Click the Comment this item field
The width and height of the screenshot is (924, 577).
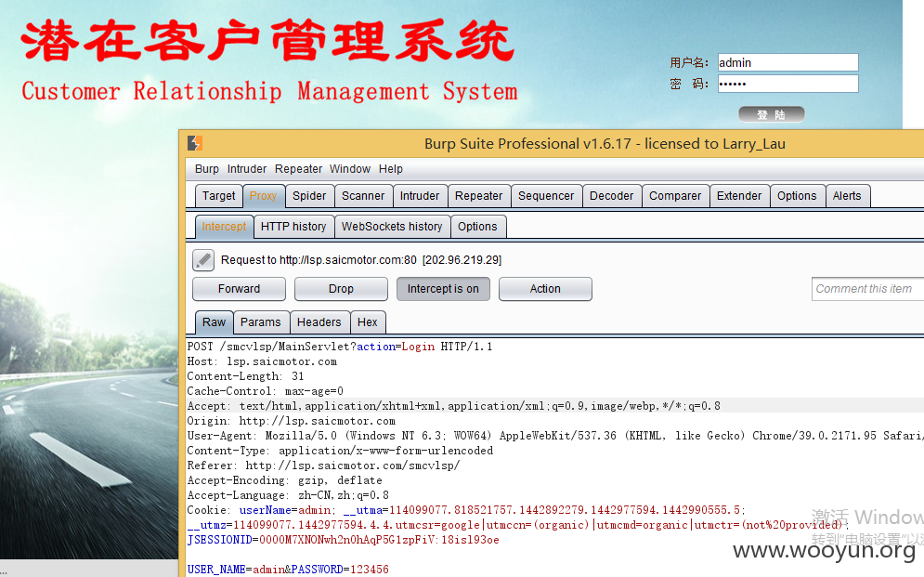point(867,289)
